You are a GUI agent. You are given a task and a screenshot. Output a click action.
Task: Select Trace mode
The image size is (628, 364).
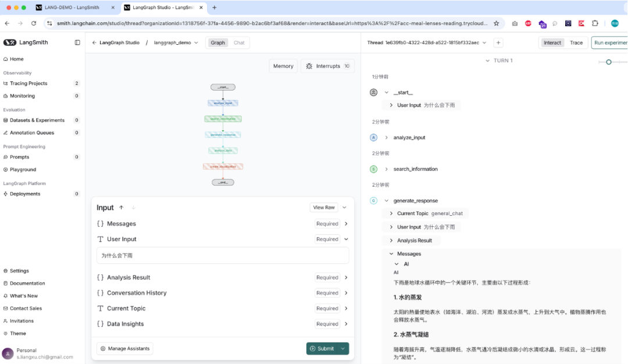(576, 42)
